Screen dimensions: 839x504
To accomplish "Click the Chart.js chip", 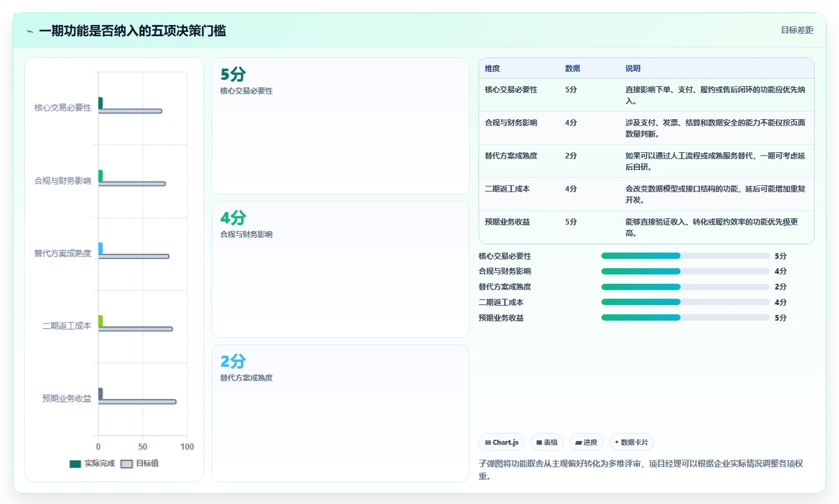I will pyautogui.click(x=502, y=442).
